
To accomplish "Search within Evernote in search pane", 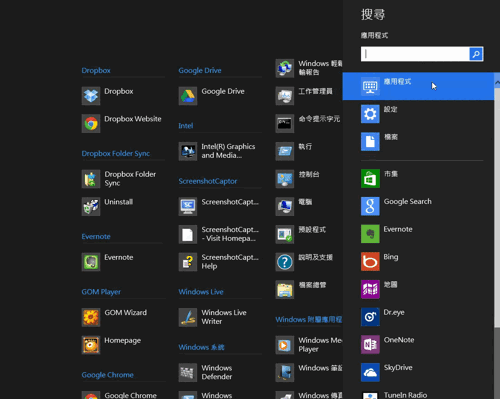I will pos(418,234).
